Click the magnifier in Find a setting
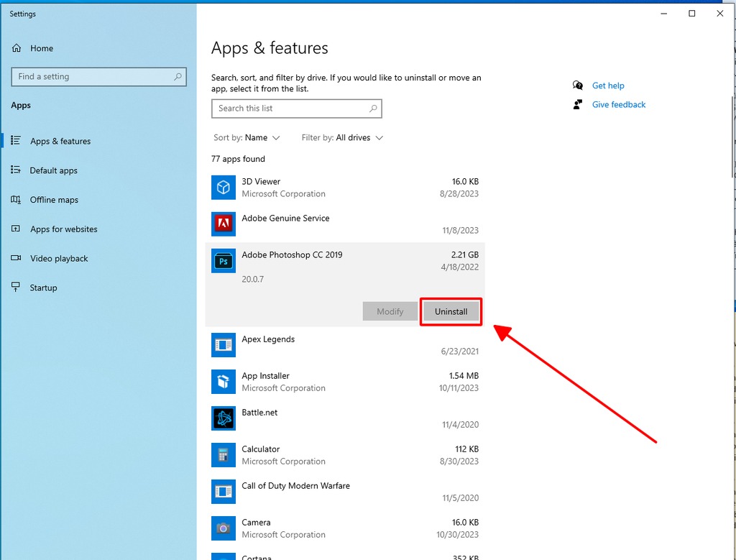 click(x=178, y=76)
